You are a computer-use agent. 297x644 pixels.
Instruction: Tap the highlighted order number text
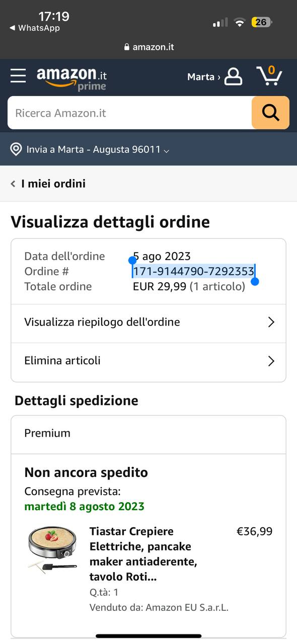(193, 271)
